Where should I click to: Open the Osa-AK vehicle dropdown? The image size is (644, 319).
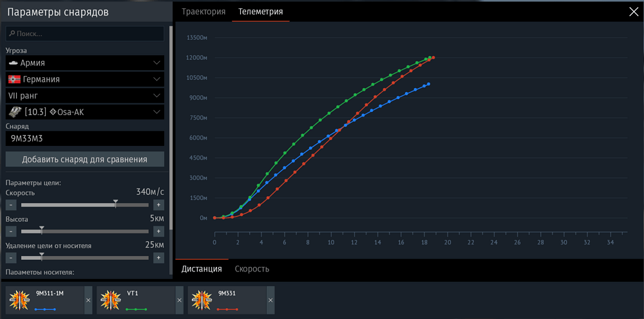pyautogui.click(x=85, y=112)
